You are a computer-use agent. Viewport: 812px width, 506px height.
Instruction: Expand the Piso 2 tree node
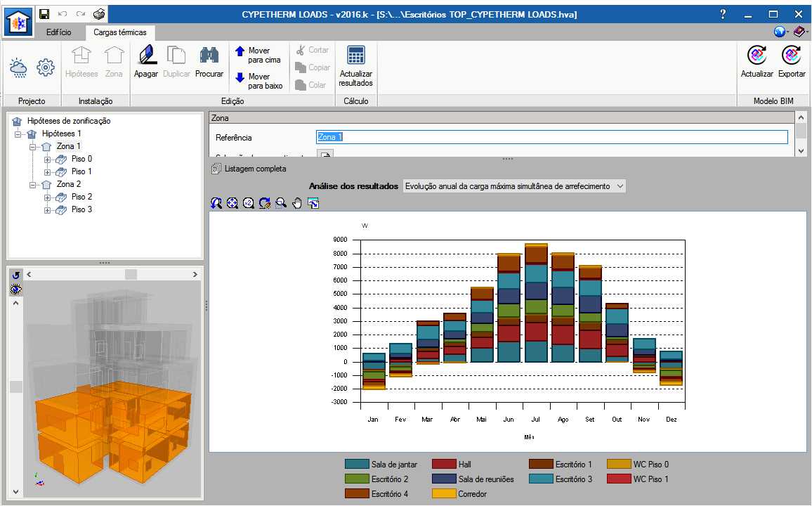47,197
